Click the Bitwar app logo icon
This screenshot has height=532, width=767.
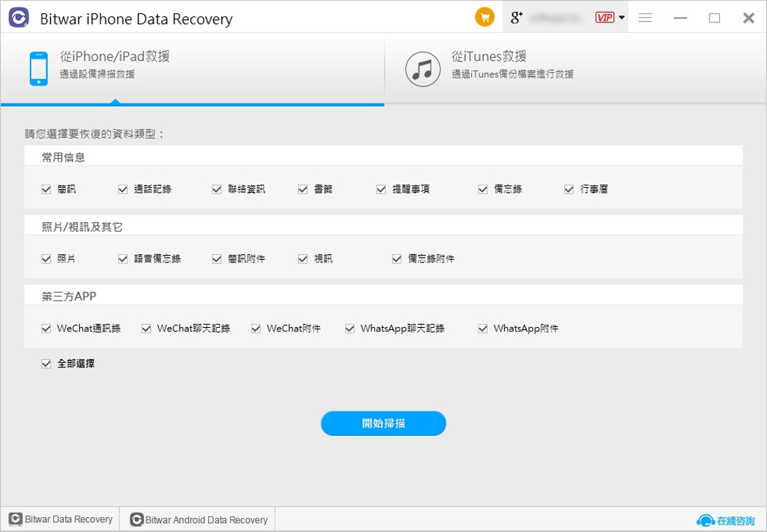click(x=19, y=18)
